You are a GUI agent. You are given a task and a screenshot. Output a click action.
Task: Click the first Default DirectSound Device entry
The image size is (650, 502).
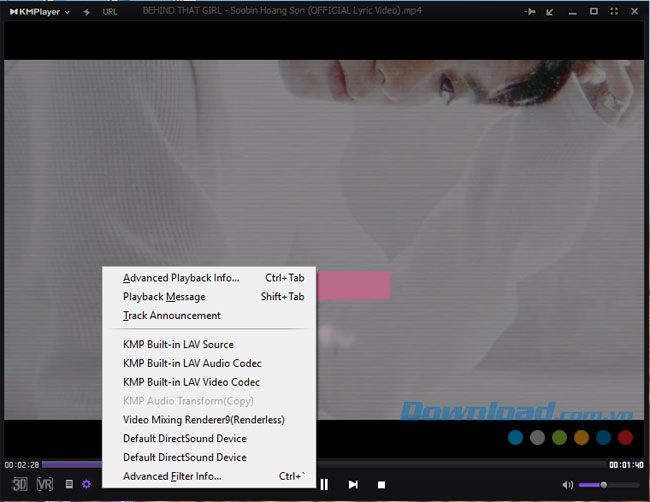(209, 439)
